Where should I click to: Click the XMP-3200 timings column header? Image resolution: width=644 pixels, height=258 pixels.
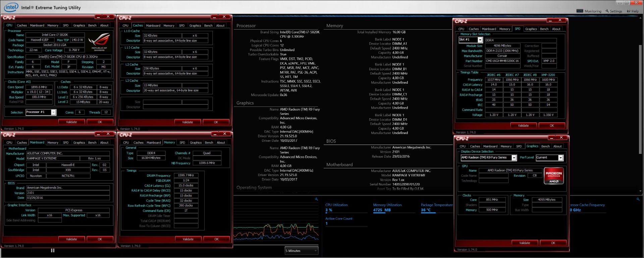[548, 75]
